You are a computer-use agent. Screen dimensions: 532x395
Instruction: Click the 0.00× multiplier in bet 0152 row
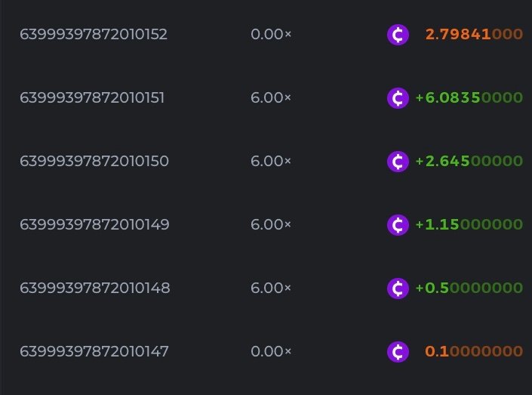pos(271,35)
